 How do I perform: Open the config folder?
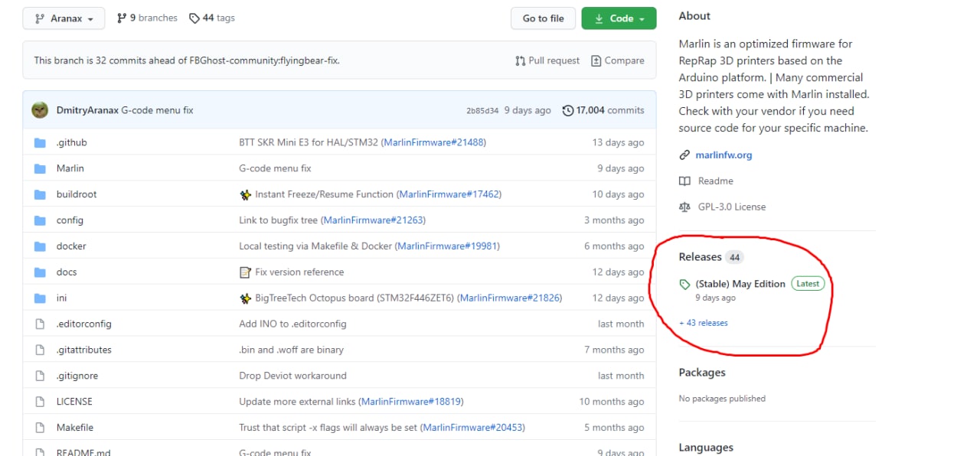(x=70, y=220)
